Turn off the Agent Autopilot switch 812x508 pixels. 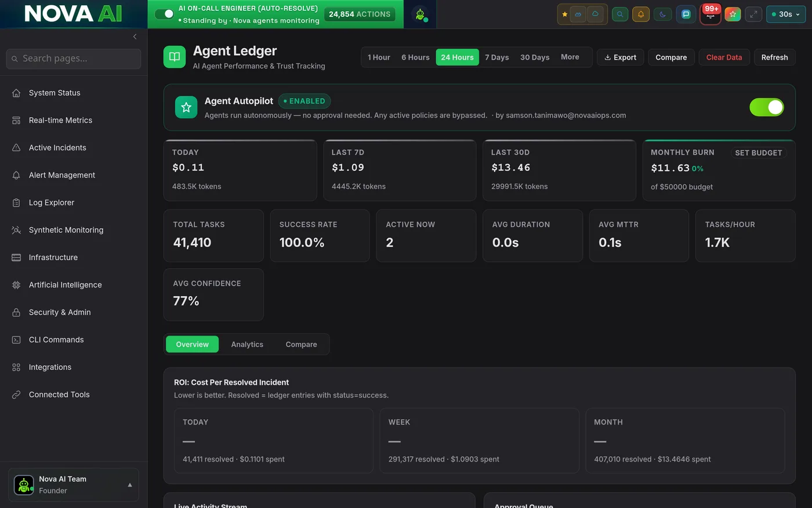pyautogui.click(x=767, y=107)
